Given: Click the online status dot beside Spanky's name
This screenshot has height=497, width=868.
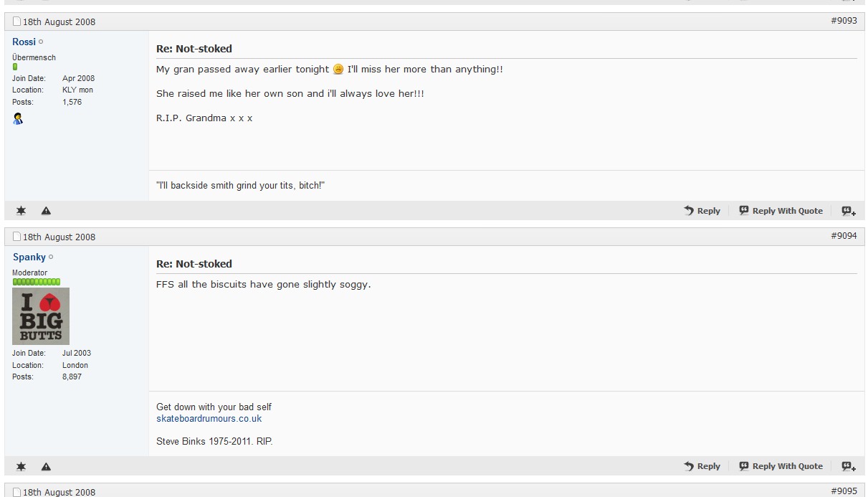Looking at the screenshot, I should coord(51,257).
